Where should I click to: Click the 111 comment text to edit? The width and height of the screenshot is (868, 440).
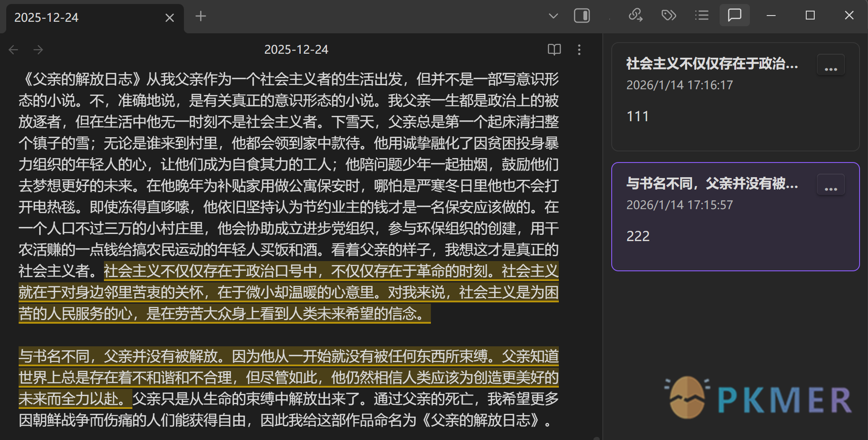pos(637,116)
